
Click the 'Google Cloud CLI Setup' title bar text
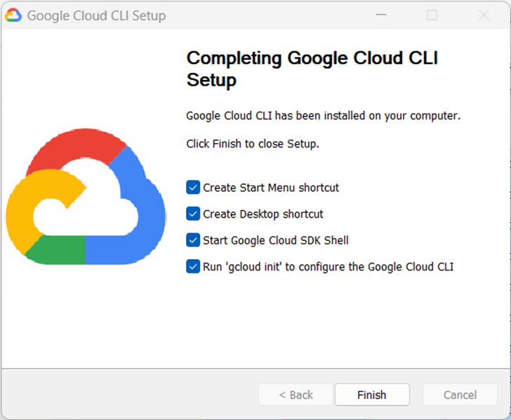(97, 15)
